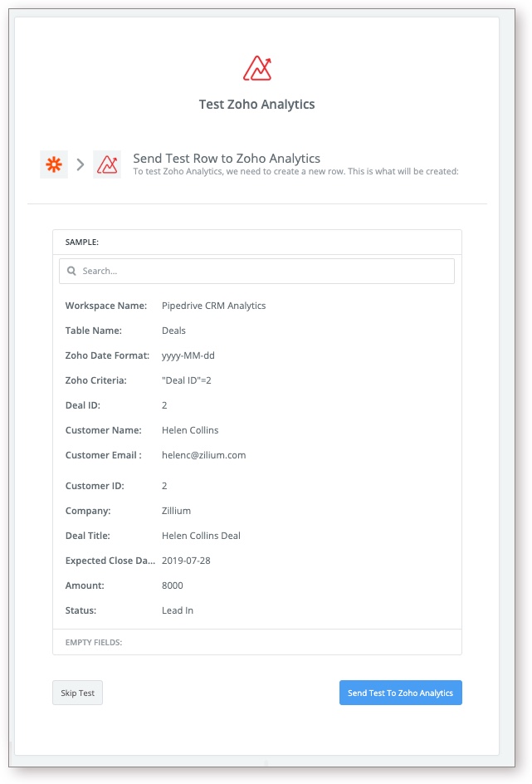This screenshot has height=784, width=532.
Task: Click the Zoho Date Format value
Action: pyautogui.click(x=188, y=355)
